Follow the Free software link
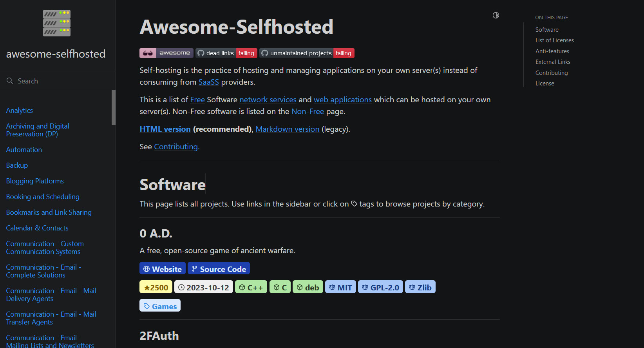Viewport: 644px width, 348px height. [197, 100]
